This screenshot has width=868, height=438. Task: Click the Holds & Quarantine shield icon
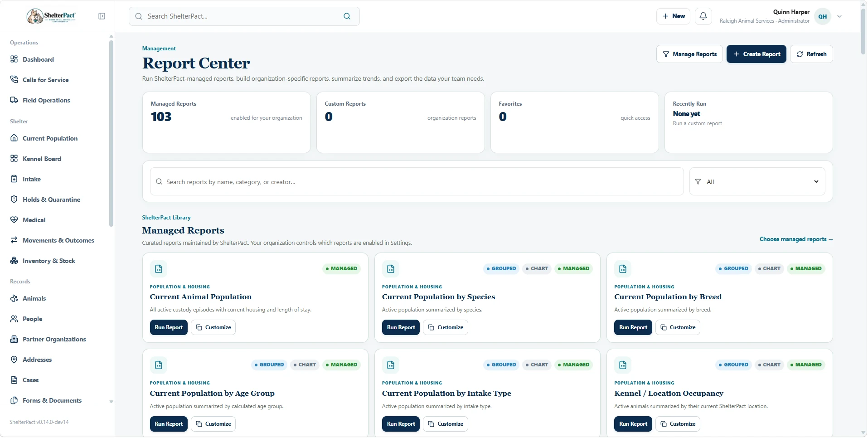coord(14,200)
